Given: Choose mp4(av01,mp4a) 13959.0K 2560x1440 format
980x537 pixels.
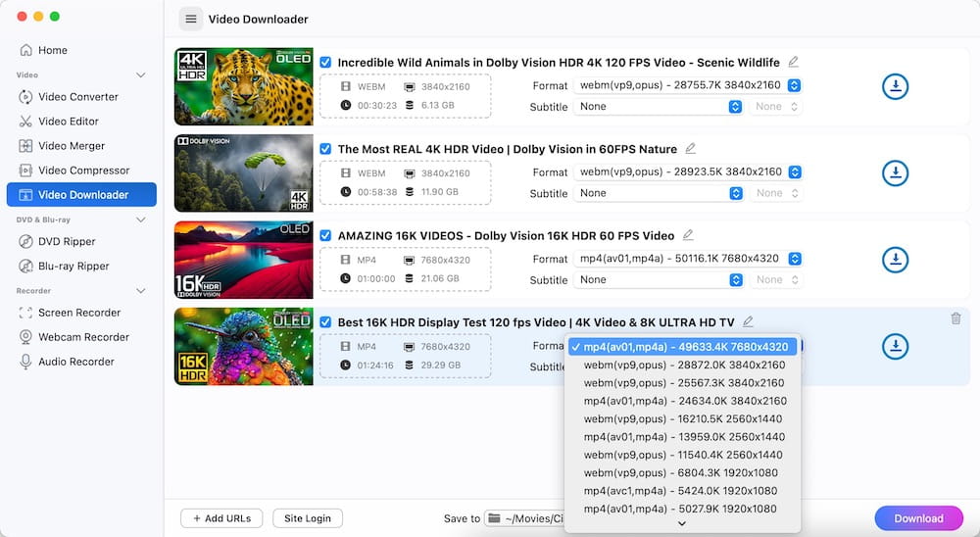Looking at the screenshot, I should (682, 436).
